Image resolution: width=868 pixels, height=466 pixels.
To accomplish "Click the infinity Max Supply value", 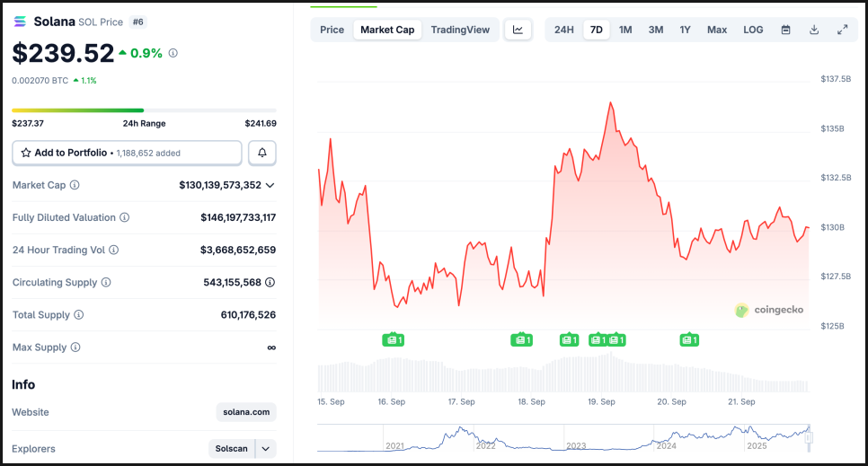I will coord(271,347).
